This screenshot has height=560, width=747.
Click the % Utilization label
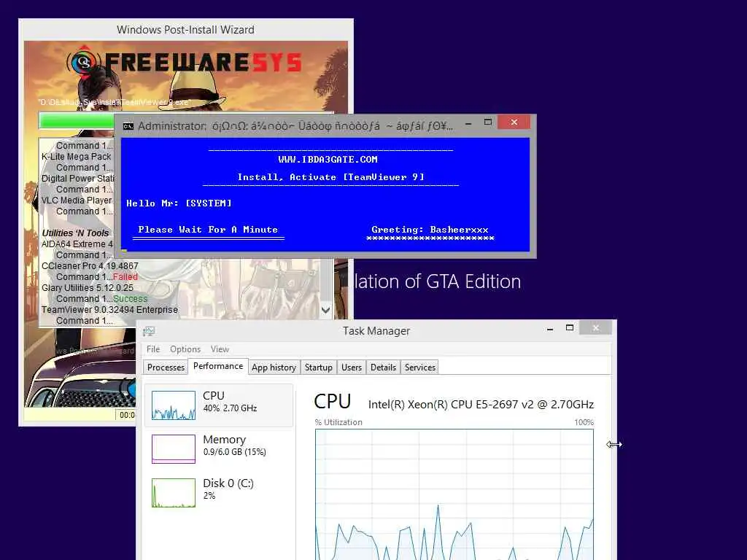pos(338,422)
